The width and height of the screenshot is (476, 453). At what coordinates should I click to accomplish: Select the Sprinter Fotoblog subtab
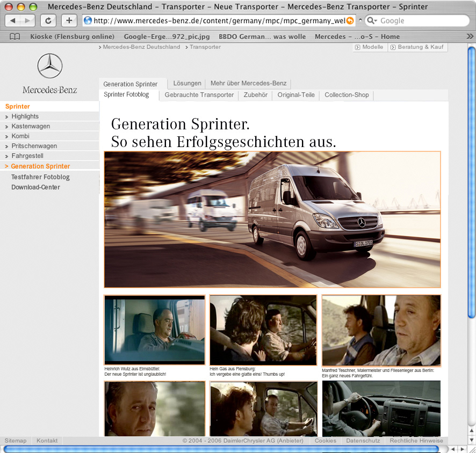click(x=126, y=94)
